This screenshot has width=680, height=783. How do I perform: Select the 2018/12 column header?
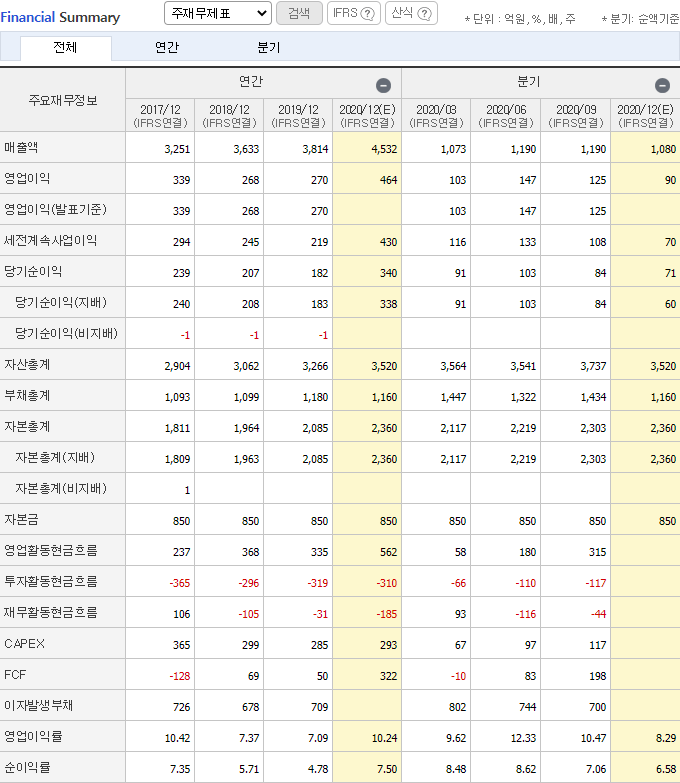[229, 116]
